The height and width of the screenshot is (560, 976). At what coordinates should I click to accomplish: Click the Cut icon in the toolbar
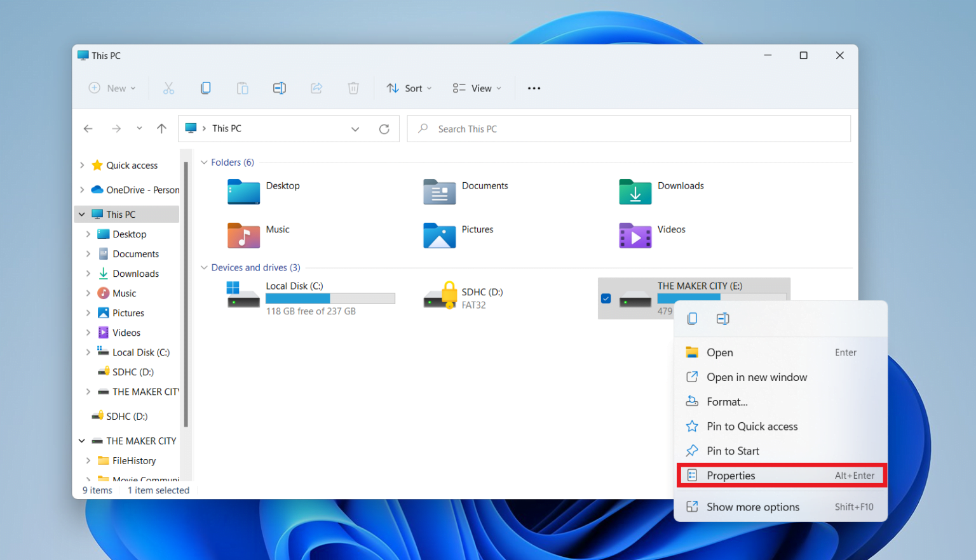coord(168,88)
